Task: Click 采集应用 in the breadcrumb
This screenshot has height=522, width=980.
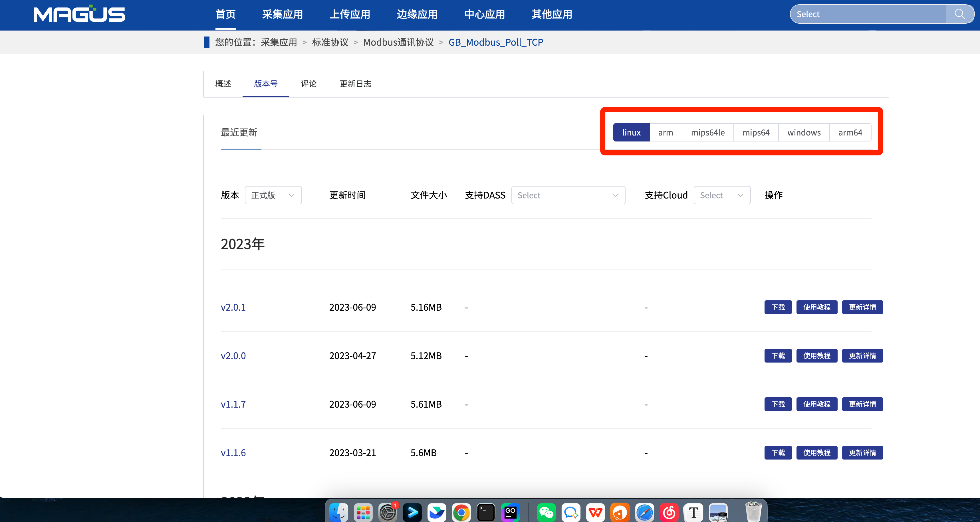Action: click(279, 42)
